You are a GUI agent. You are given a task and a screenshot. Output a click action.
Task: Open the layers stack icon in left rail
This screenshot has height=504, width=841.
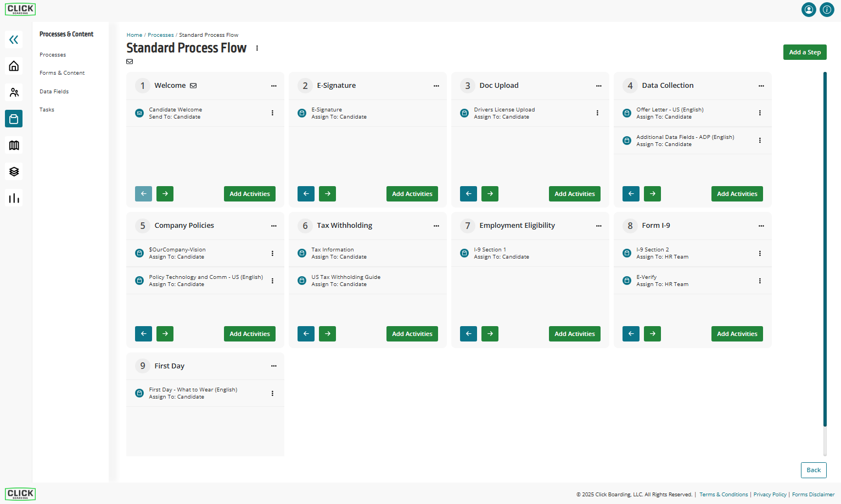tap(14, 171)
